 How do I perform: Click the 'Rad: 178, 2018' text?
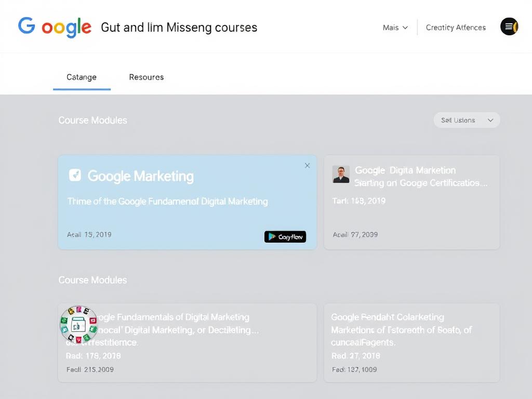(94, 356)
